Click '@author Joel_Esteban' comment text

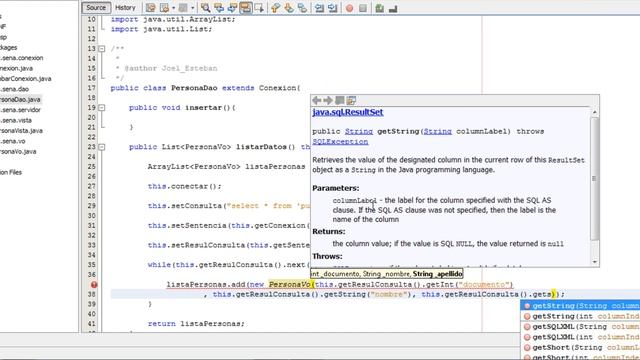point(171,69)
